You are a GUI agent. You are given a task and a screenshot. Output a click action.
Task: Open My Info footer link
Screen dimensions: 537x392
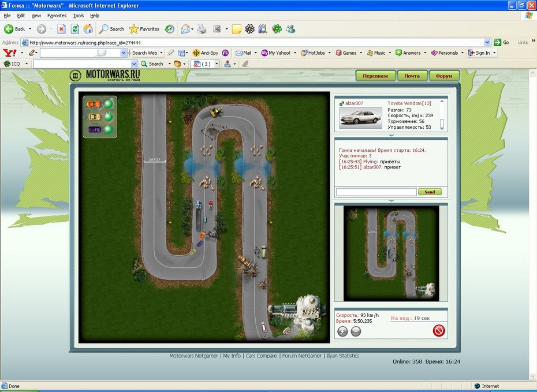232,356
